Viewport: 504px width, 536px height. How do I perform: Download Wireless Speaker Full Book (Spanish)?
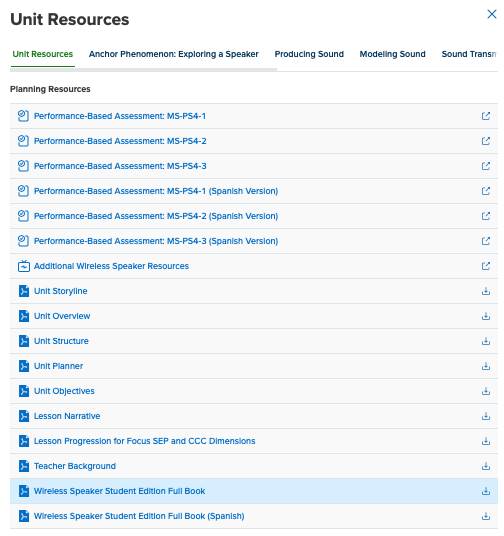point(486,516)
